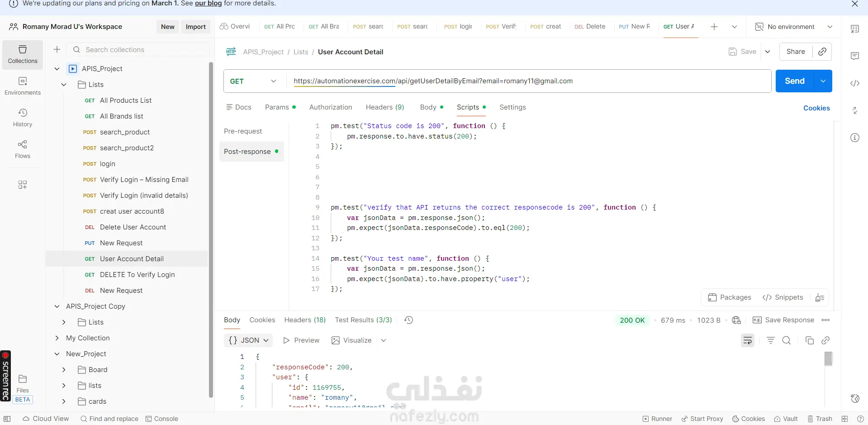Open the History sidebar panel
The height and width of the screenshot is (425, 868).
pos(23,118)
